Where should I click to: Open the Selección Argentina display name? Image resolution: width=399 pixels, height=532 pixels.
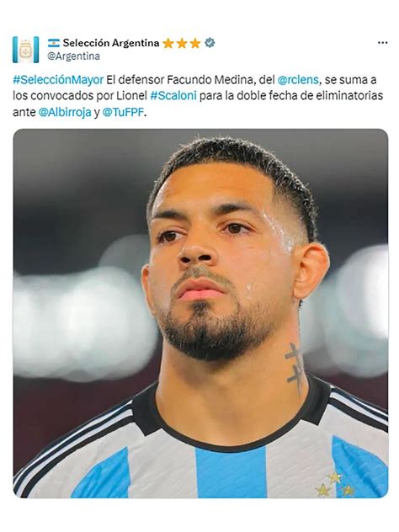coord(110,43)
